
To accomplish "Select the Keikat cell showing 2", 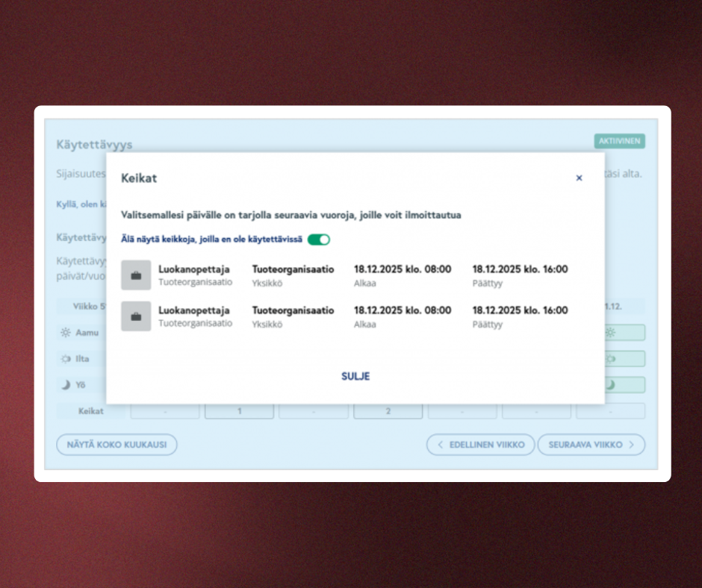I will tap(388, 411).
